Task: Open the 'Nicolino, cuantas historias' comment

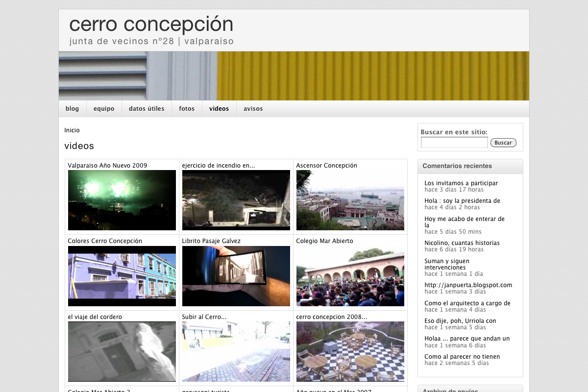Action: (462, 243)
